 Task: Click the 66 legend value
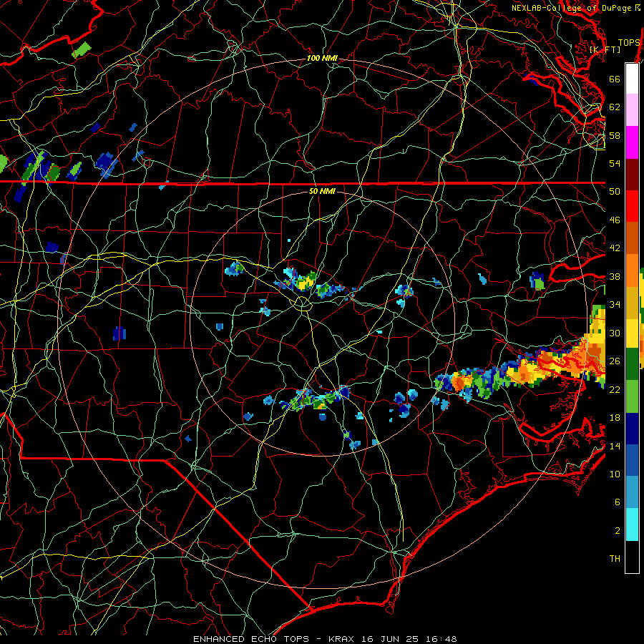[x=615, y=79]
